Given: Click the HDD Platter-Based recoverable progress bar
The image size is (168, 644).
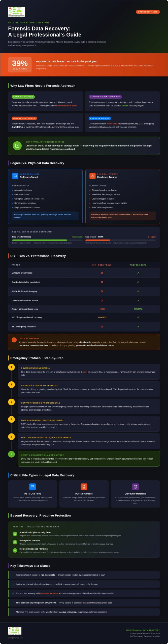Looking at the screenshot, I should click(x=47, y=240).
